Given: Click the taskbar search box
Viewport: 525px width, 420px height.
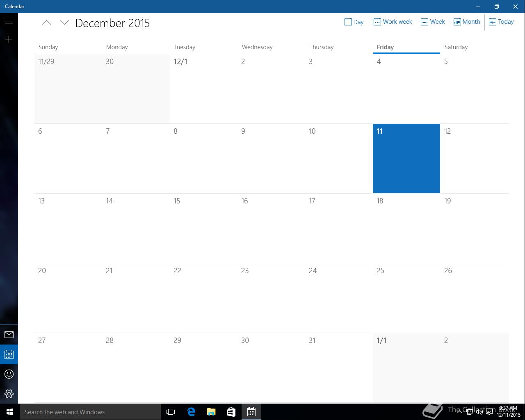Looking at the screenshot, I should tap(90, 412).
